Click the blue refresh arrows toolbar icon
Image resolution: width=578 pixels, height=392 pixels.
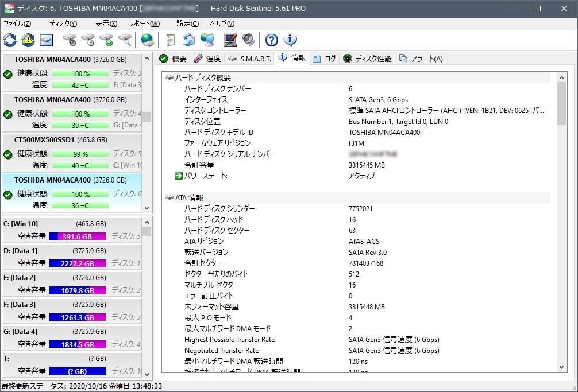10,40
